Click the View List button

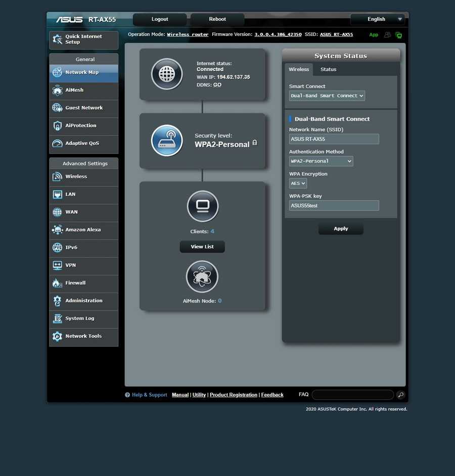[x=202, y=247]
